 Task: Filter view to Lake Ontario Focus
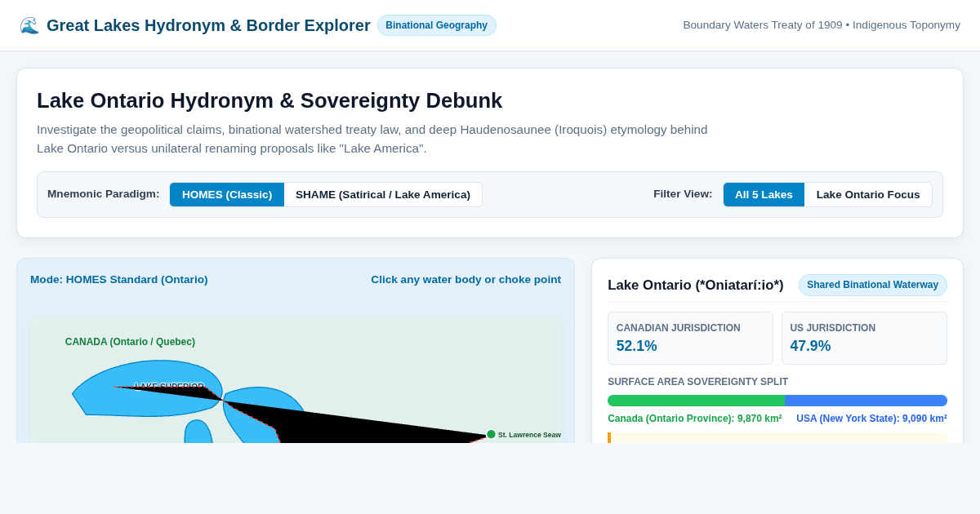point(868,194)
